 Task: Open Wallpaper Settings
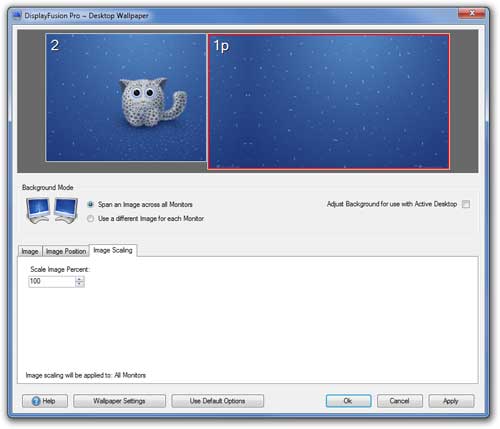(119, 401)
